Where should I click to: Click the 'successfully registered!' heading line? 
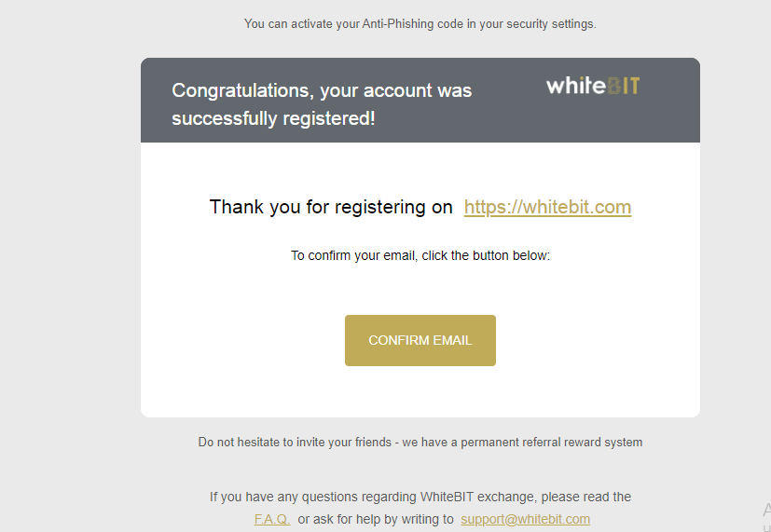273,119
